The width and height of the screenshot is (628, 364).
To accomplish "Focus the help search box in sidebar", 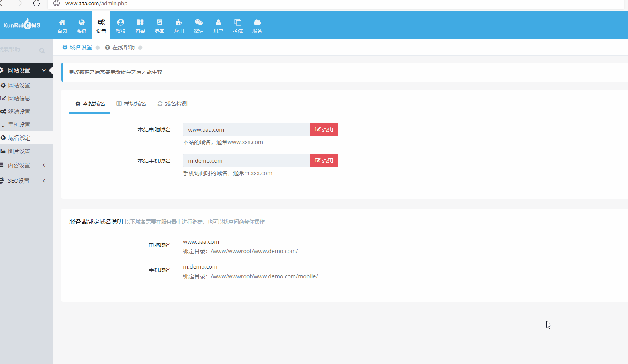I will click(x=19, y=50).
